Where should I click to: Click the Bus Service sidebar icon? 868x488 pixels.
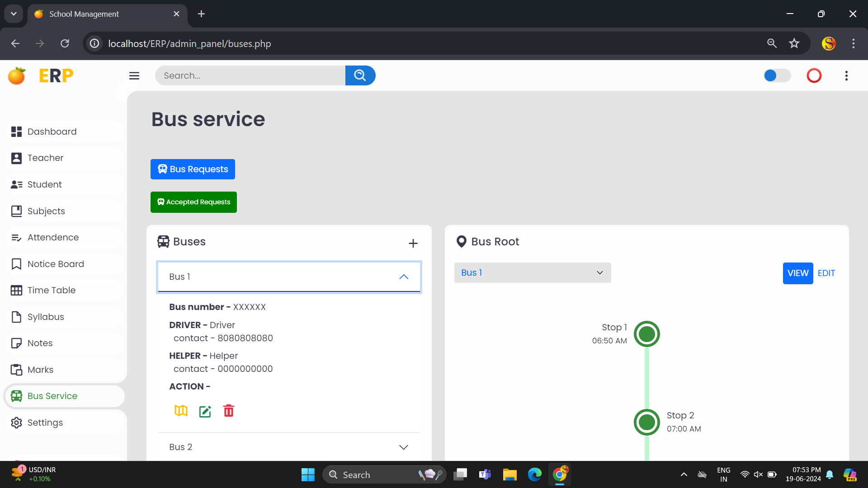tap(17, 396)
